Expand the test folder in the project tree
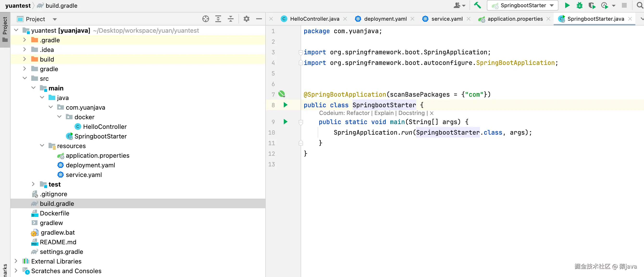 coord(33,184)
